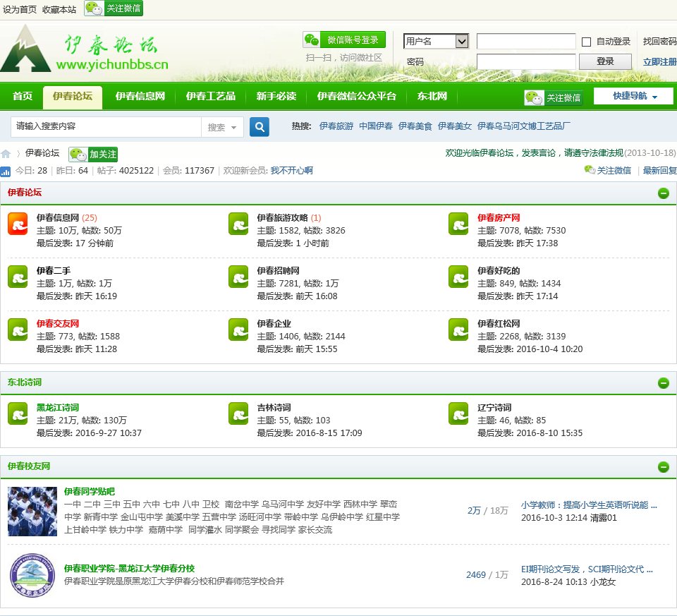Click the 伊春旅游攻略 forum icon
This screenshot has width=677, height=616.
[x=238, y=224]
